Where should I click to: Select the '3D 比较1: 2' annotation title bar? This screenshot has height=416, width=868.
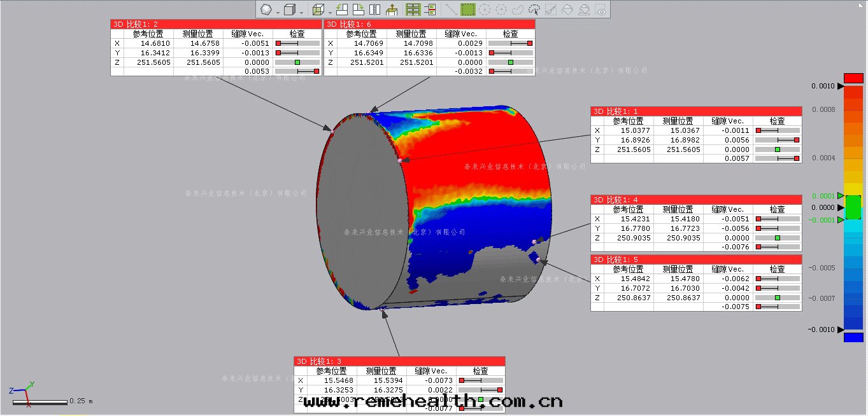point(215,24)
